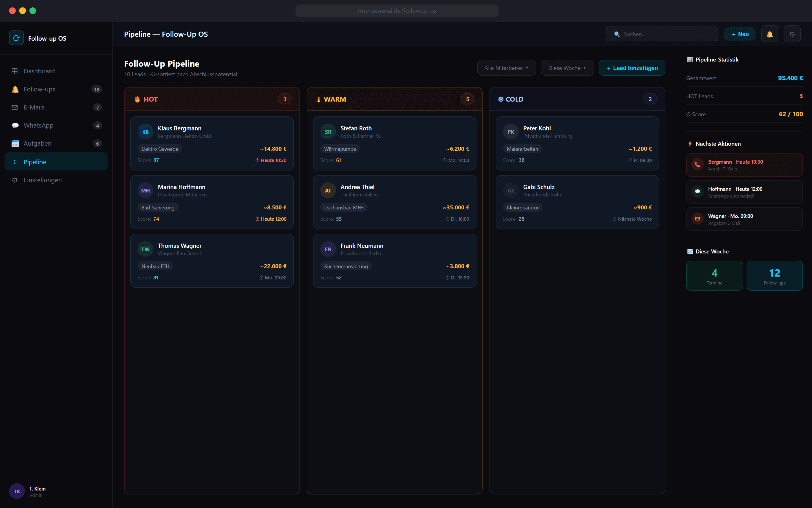Click the E-Mails envelope icon in sidebar

point(14,108)
